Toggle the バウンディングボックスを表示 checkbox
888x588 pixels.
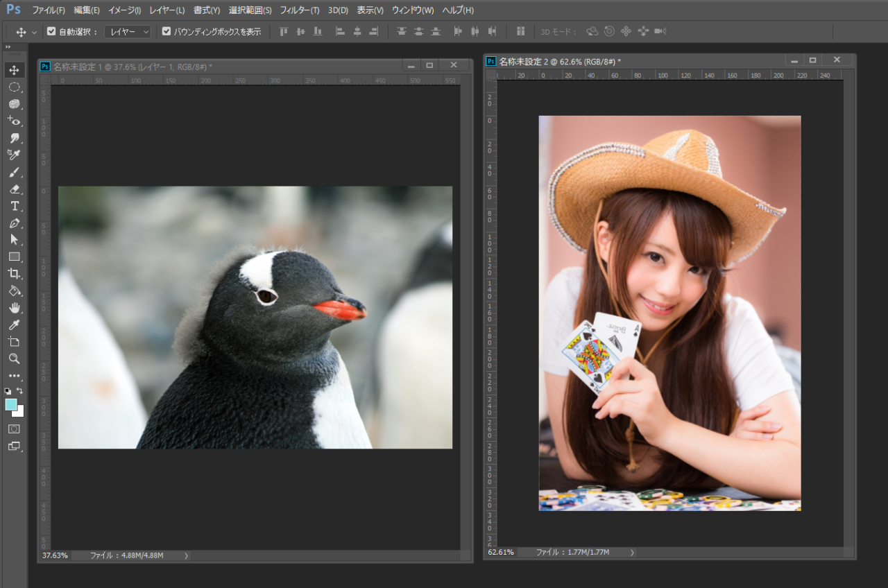166,31
